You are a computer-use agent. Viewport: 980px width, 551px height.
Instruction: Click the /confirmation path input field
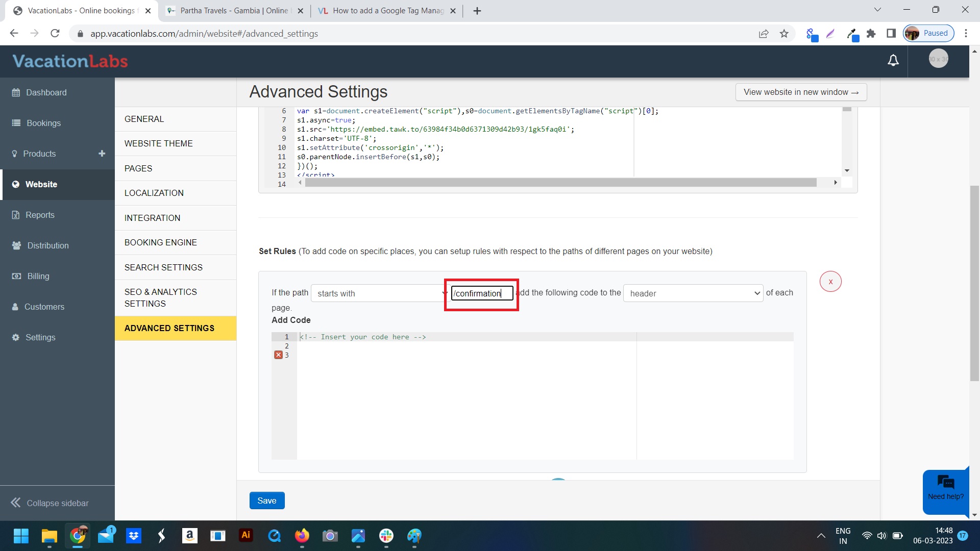(481, 293)
